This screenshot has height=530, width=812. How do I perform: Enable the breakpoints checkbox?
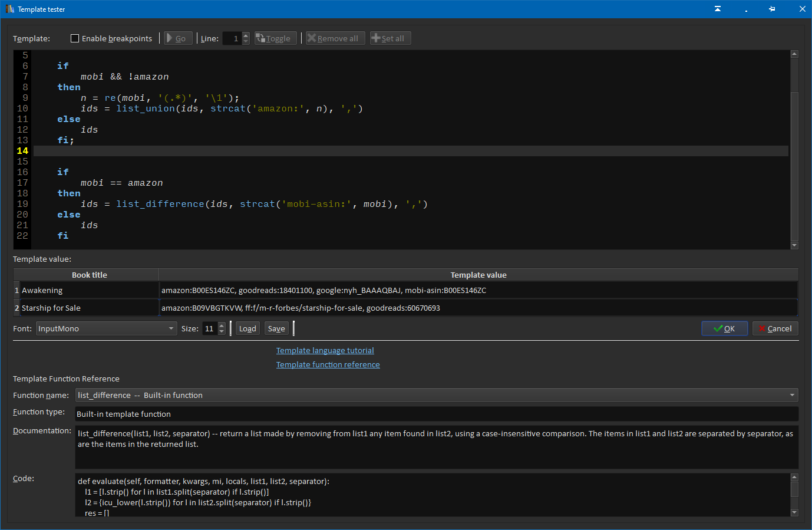[75, 38]
